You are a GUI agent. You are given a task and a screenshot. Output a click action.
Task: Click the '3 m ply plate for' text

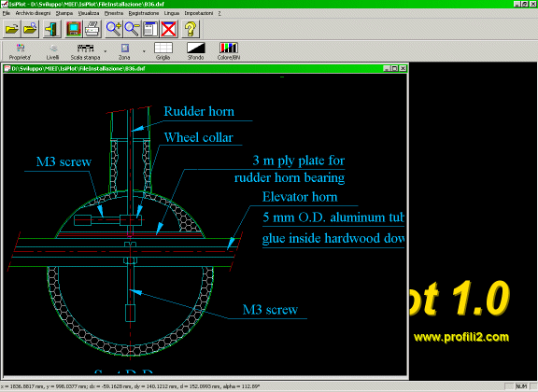(299, 161)
